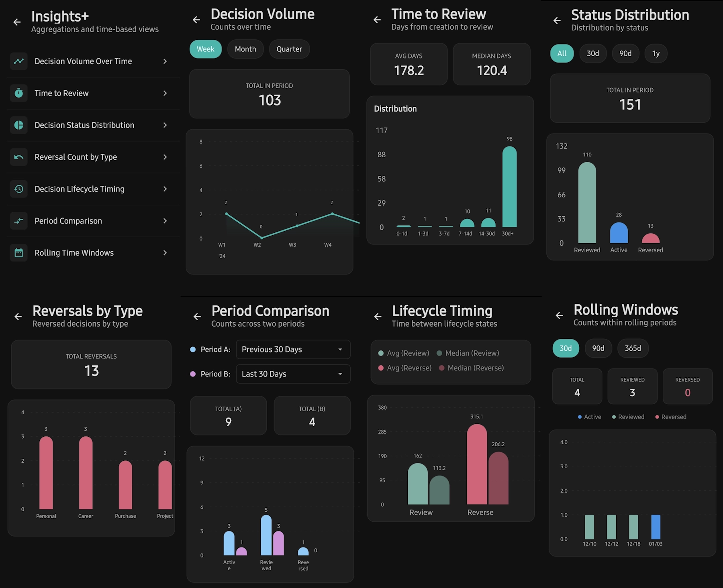Click the Reviewed legend entry in Rolling Windows
The image size is (723, 588).
tap(628, 417)
